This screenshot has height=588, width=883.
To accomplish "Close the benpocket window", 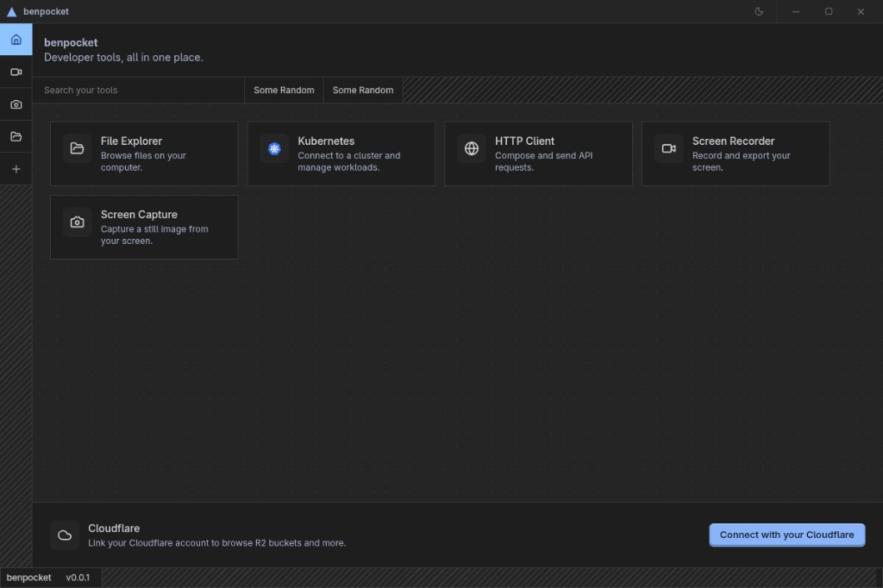I will 861,11.
